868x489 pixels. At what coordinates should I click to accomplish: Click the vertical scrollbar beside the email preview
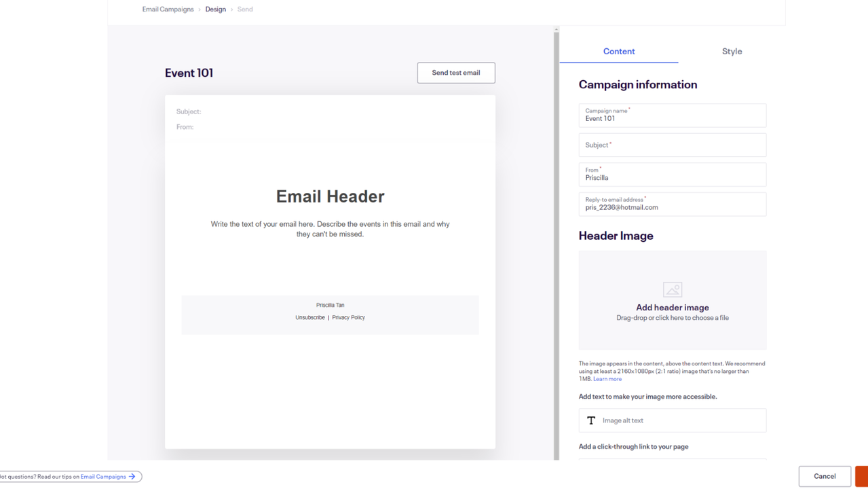click(556, 244)
